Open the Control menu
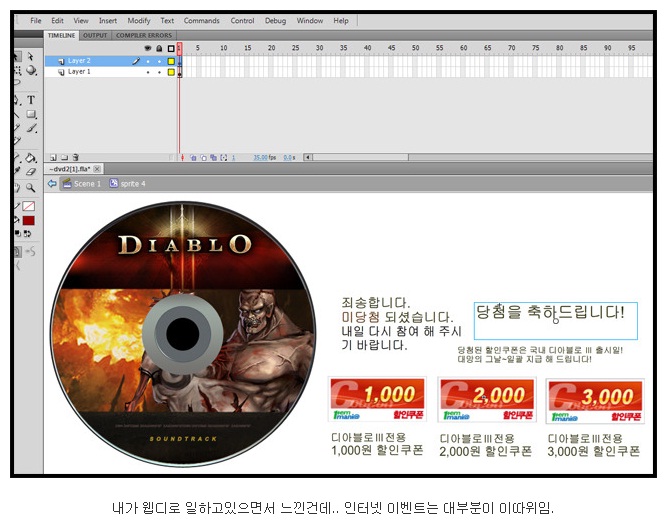 [242, 21]
